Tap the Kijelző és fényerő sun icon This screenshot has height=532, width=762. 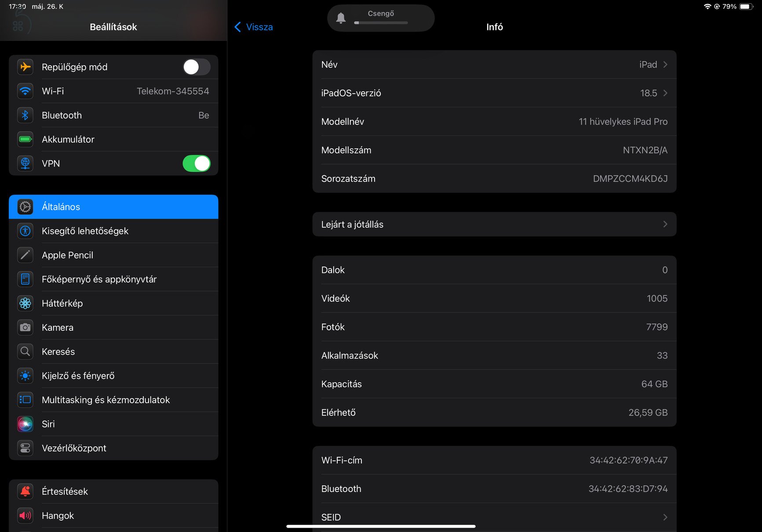tap(26, 376)
